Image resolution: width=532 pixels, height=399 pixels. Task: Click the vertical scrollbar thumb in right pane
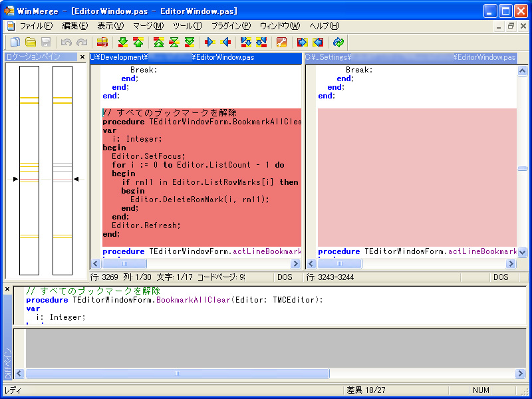click(522, 169)
